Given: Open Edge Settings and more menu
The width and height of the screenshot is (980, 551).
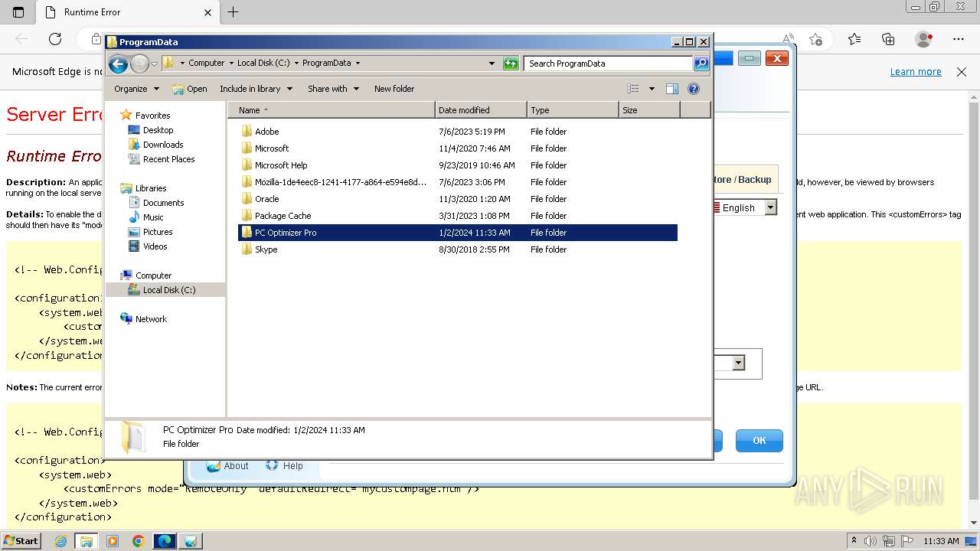Looking at the screenshot, I should [x=959, y=39].
